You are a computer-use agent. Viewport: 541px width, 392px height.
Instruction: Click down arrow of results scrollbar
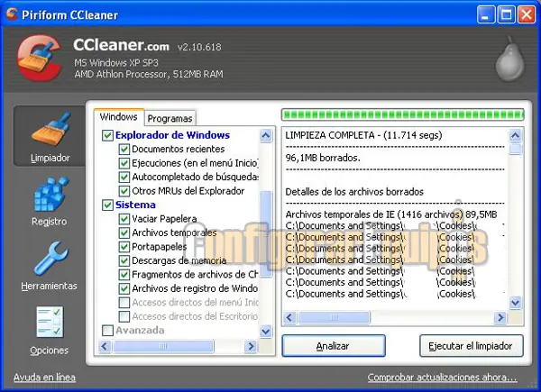515,303
